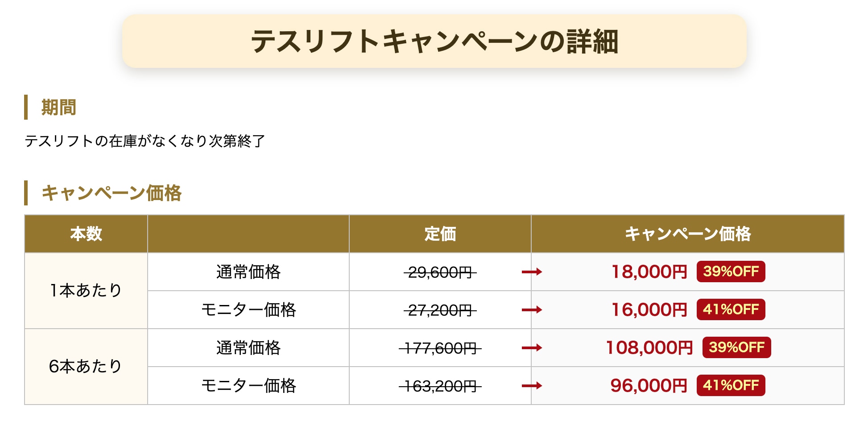
Task: Click the red arrow in the 108,000円 row
Action: (532, 347)
